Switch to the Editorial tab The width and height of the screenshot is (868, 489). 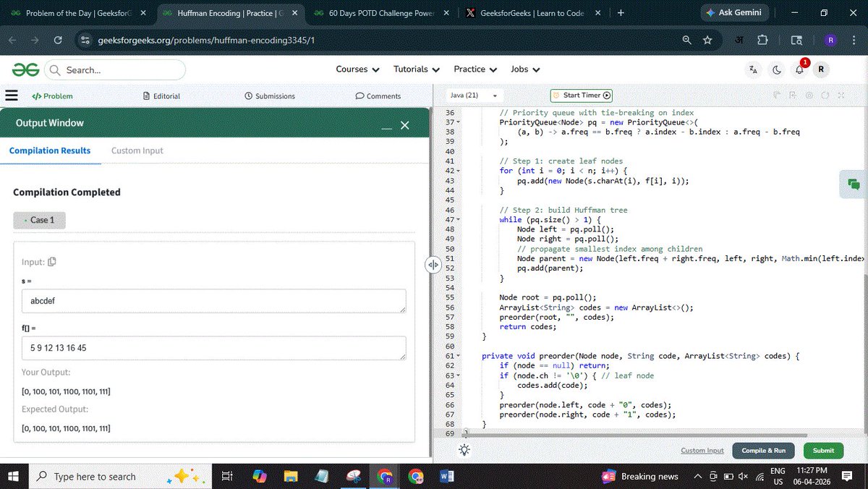(162, 96)
